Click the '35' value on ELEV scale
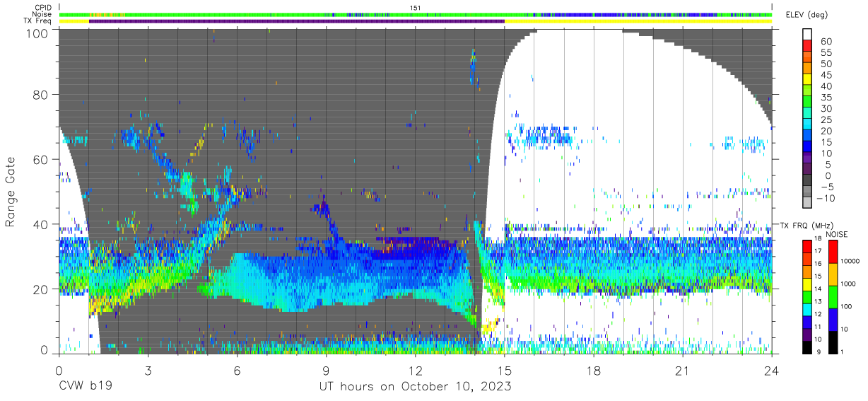868x401 pixels. coord(825,98)
